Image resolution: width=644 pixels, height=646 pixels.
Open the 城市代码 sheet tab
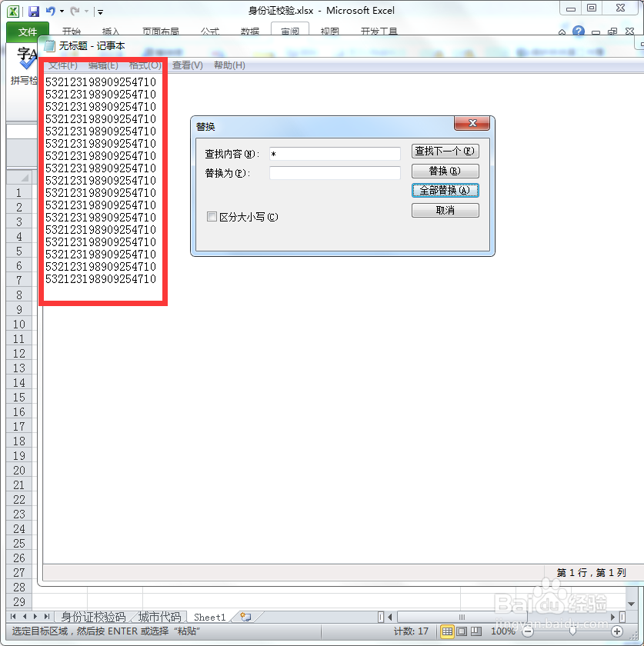[x=159, y=617]
